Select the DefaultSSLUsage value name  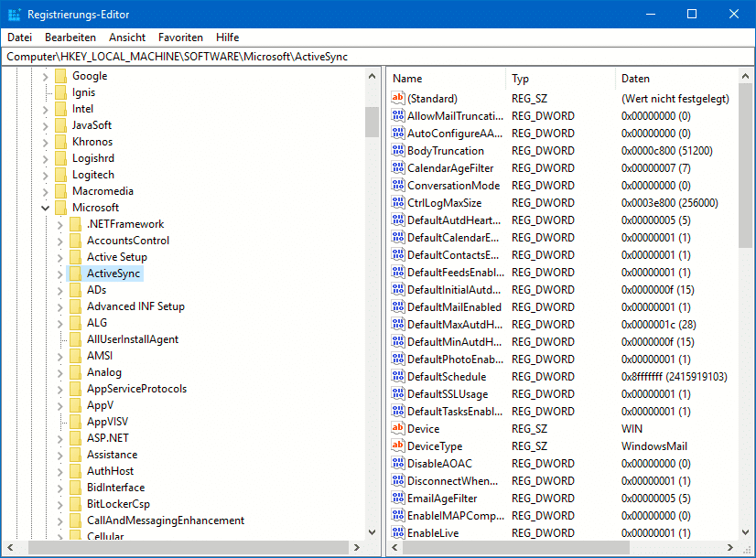coord(448,394)
